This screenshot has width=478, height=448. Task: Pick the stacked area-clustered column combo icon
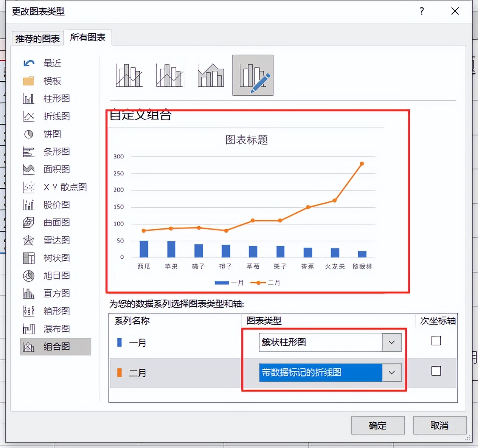[x=211, y=75]
